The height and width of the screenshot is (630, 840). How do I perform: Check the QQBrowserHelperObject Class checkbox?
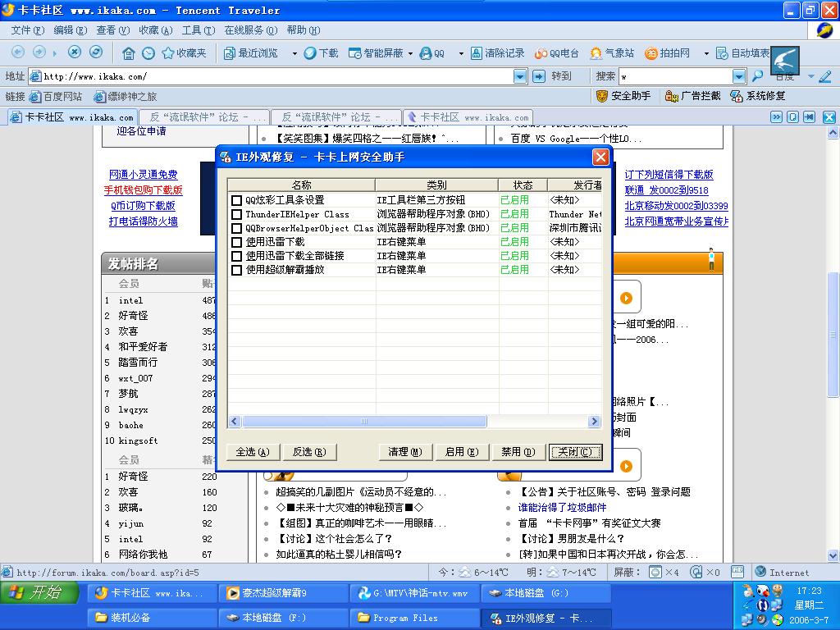point(236,228)
